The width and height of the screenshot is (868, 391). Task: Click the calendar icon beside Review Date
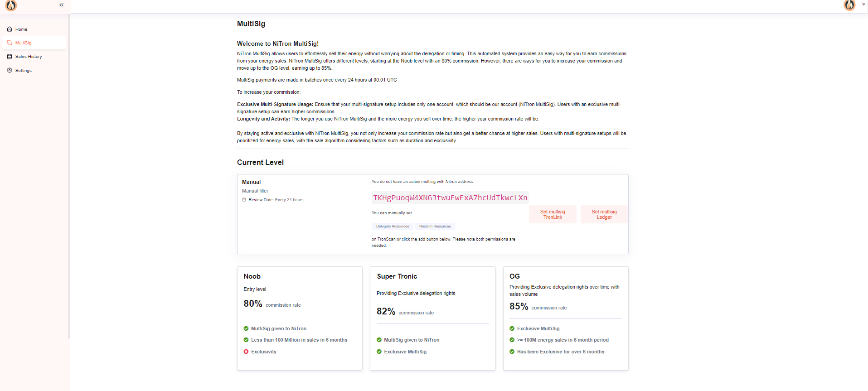pyautogui.click(x=244, y=200)
